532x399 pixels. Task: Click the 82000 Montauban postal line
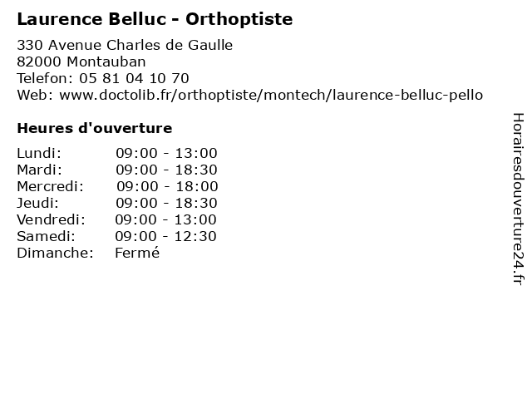[81, 62]
